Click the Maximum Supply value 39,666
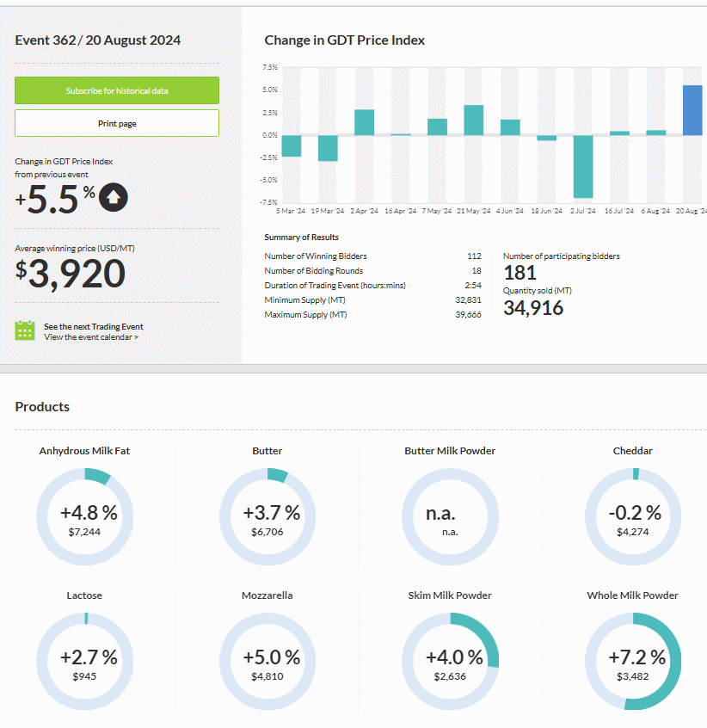Image resolution: width=707 pixels, height=728 pixels. pos(468,315)
